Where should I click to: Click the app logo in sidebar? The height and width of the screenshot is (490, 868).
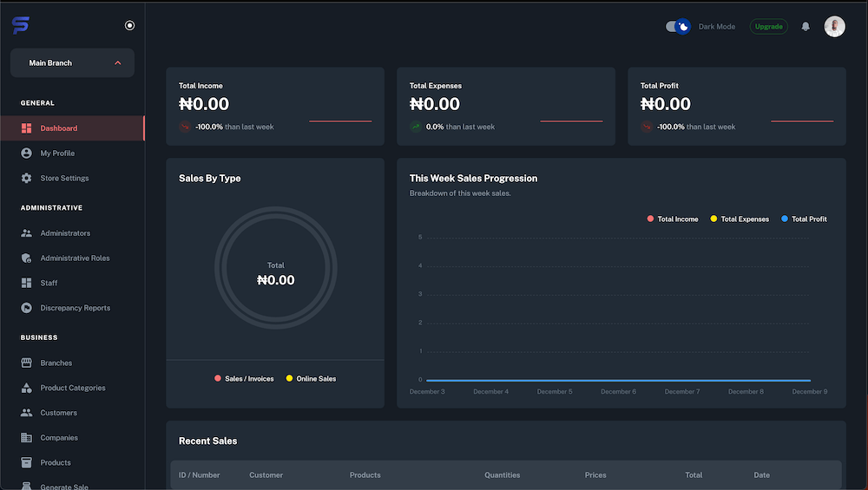point(21,26)
